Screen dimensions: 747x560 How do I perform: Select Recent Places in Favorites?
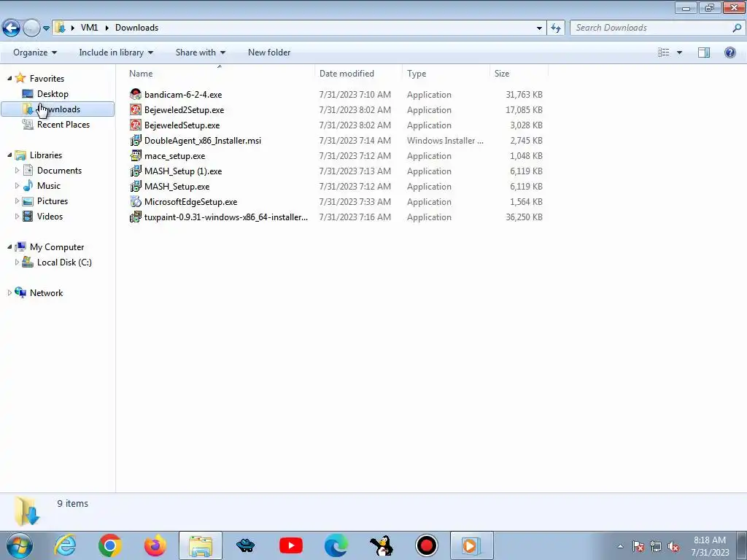coord(63,124)
